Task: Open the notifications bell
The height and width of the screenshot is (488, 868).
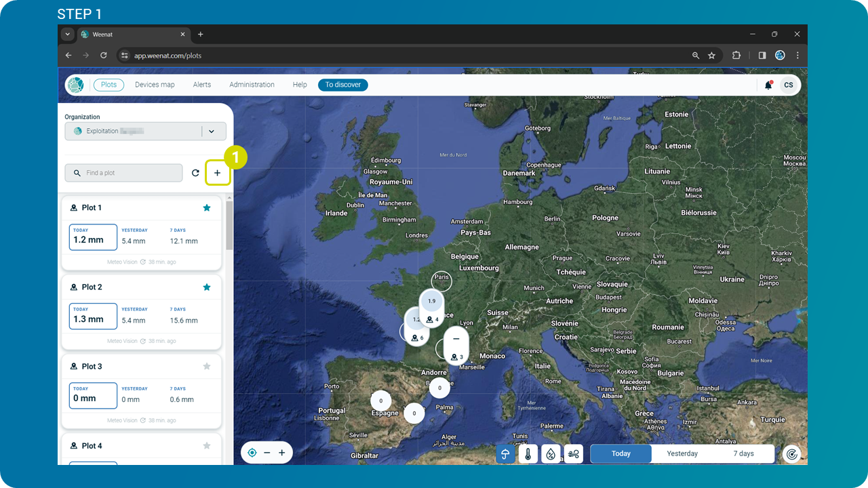Action: coord(768,85)
